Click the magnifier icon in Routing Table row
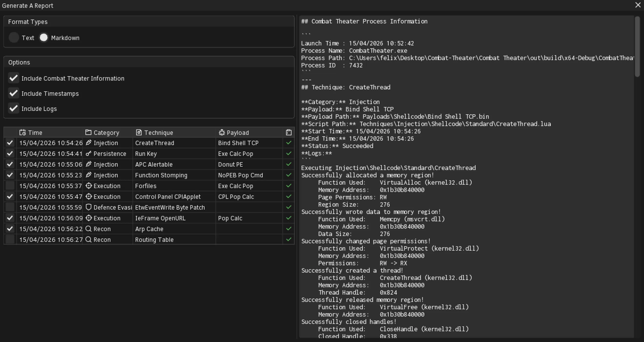Image resolution: width=644 pixels, height=342 pixels. [x=89, y=239]
